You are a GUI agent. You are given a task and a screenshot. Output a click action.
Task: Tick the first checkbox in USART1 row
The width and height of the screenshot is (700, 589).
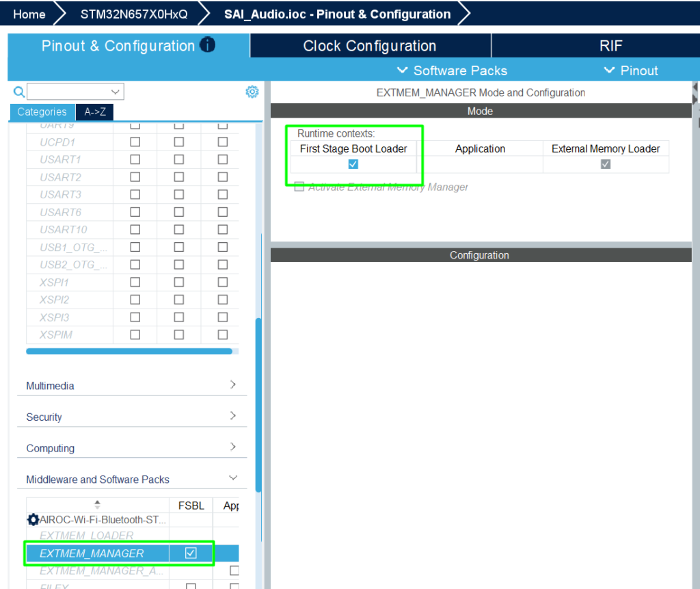(x=135, y=159)
